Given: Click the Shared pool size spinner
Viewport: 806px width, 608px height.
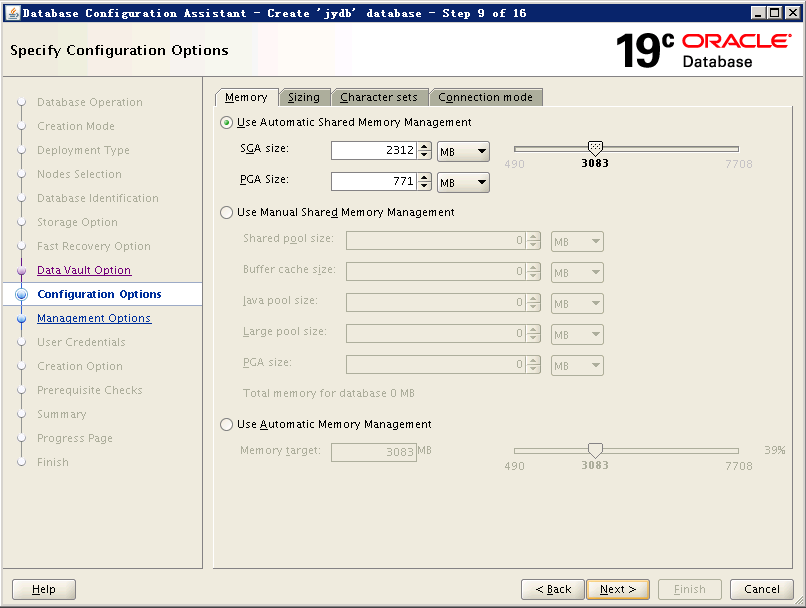Looking at the screenshot, I should 534,241.
